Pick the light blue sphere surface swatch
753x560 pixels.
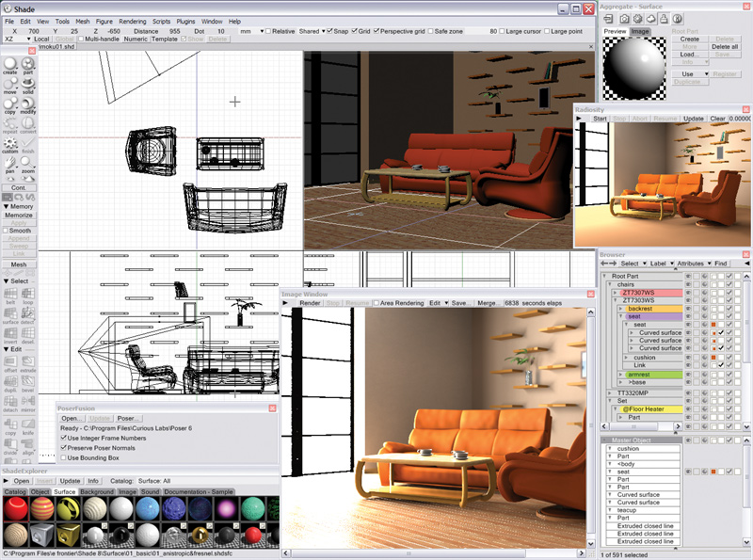[148, 509]
